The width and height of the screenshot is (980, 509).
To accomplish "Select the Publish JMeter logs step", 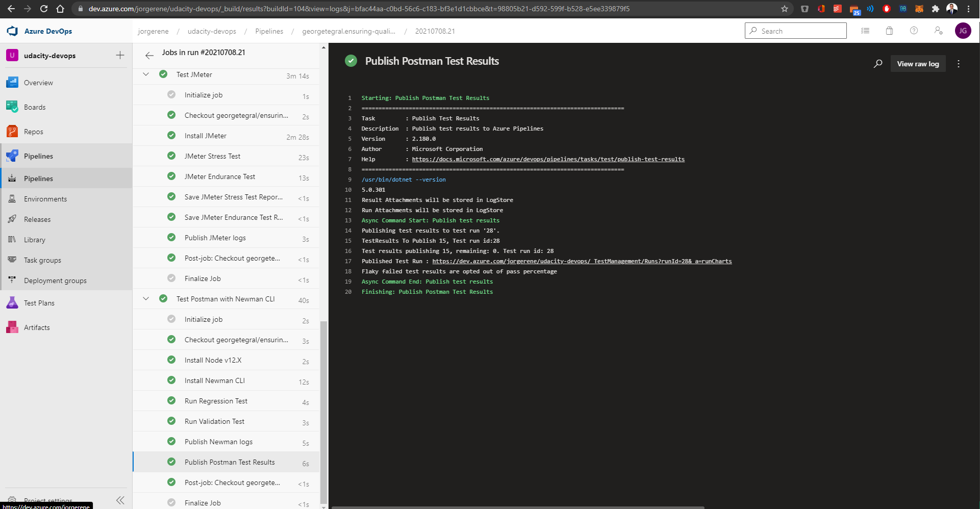I will point(227,238).
